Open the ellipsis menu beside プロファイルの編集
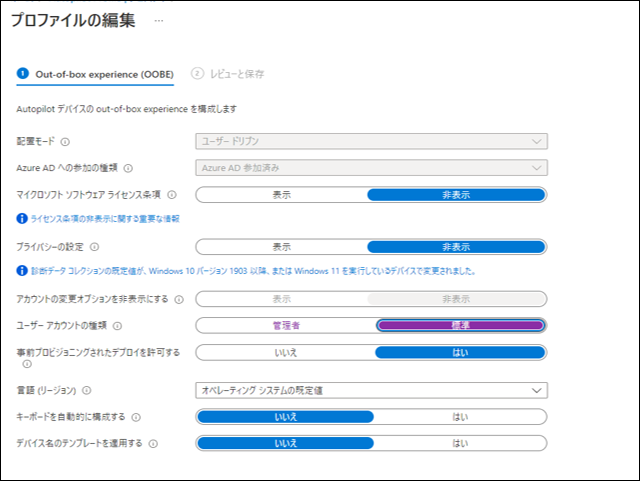 click(159, 21)
